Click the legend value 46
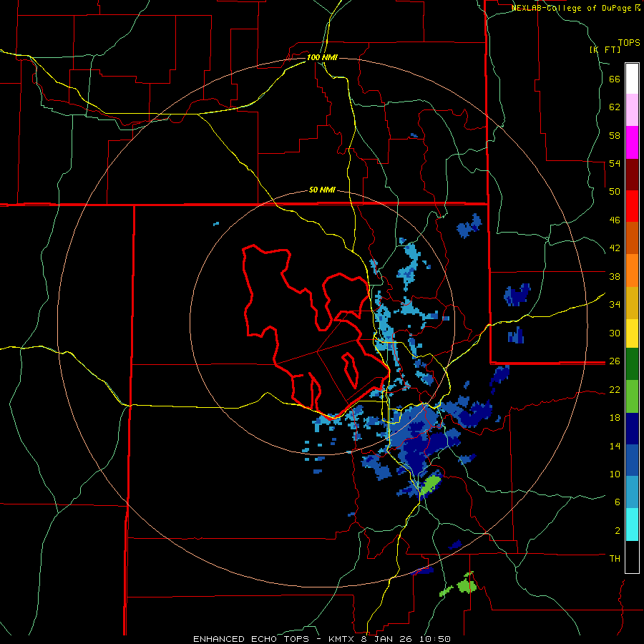644x644 pixels. pos(615,220)
